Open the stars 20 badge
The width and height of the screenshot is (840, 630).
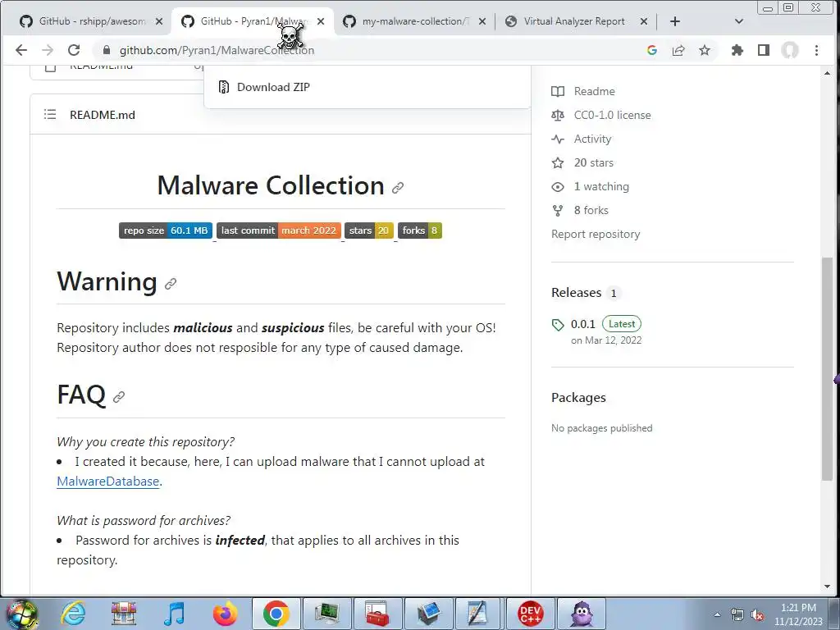(369, 231)
